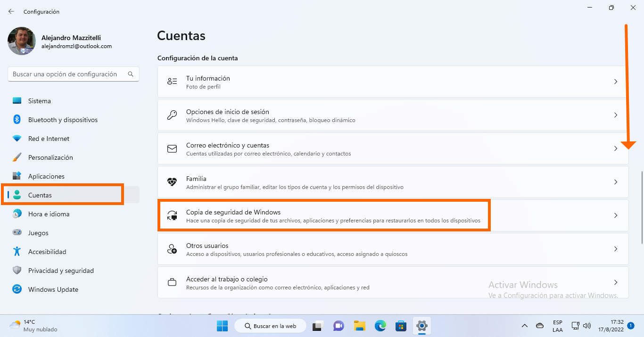The image size is (644, 337).
Task: Launch Microsoft Edge from the taskbar
Action: click(x=380, y=326)
